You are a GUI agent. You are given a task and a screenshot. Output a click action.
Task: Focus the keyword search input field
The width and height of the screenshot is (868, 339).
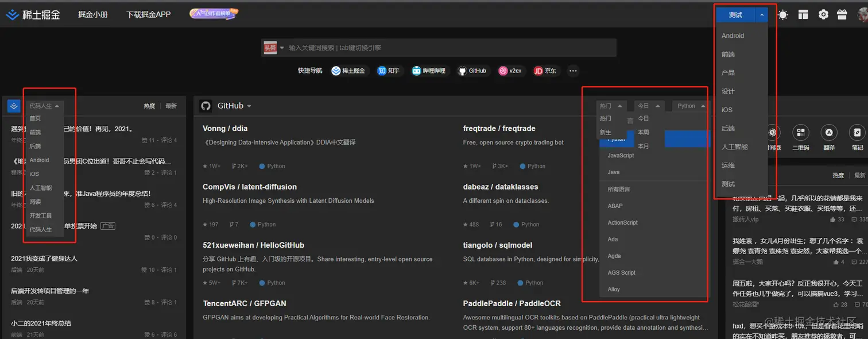(x=451, y=48)
